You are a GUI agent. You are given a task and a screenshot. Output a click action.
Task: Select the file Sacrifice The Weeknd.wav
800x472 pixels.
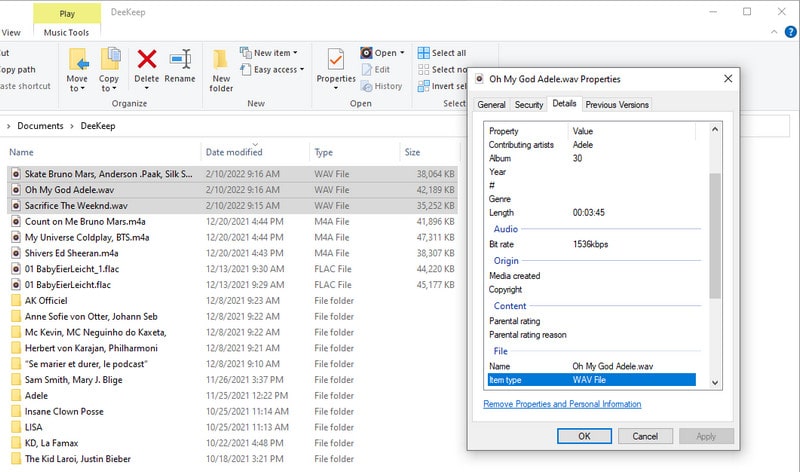pos(232,206)
